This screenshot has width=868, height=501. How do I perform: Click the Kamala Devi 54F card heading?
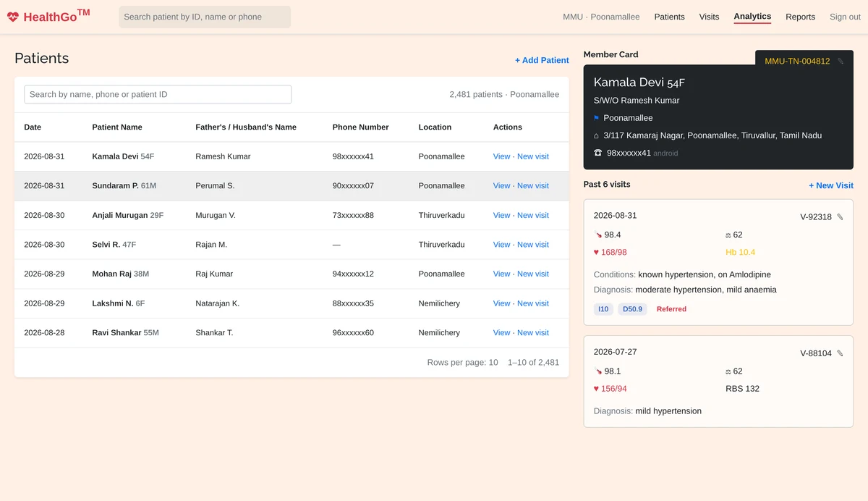[639, 83]
